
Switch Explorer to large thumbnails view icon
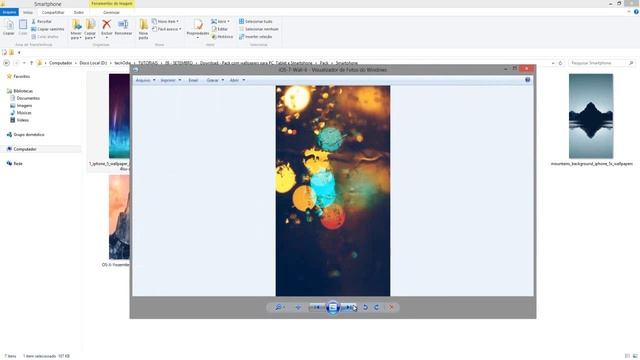point(635,356)
